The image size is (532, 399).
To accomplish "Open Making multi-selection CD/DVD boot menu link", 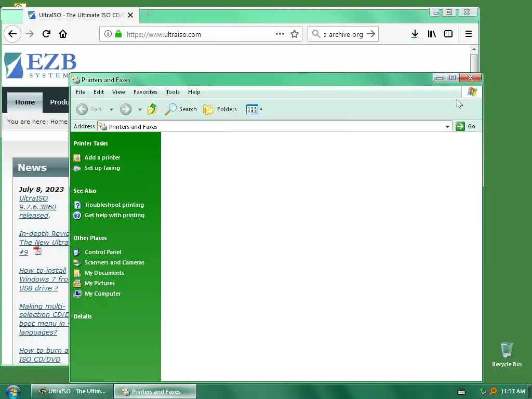I will click(44, 320).
